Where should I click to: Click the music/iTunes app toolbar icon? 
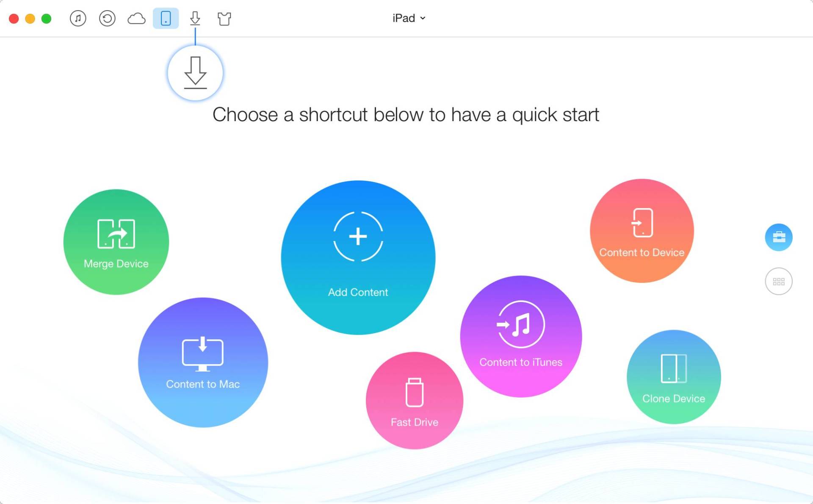tap(78, 17)
